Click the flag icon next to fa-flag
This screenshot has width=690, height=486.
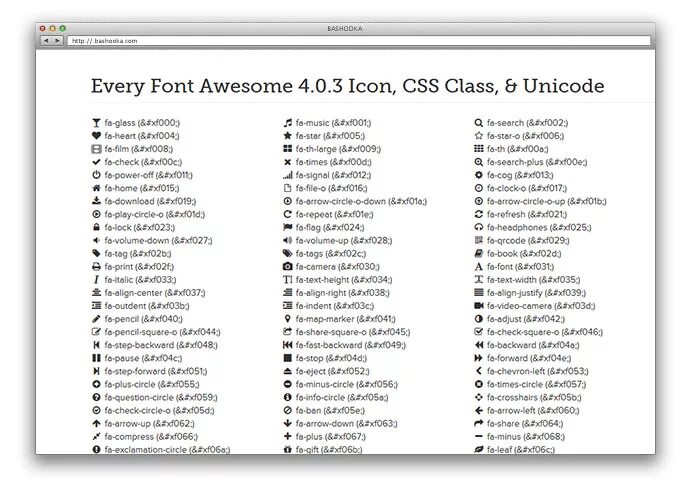(287, 227)
